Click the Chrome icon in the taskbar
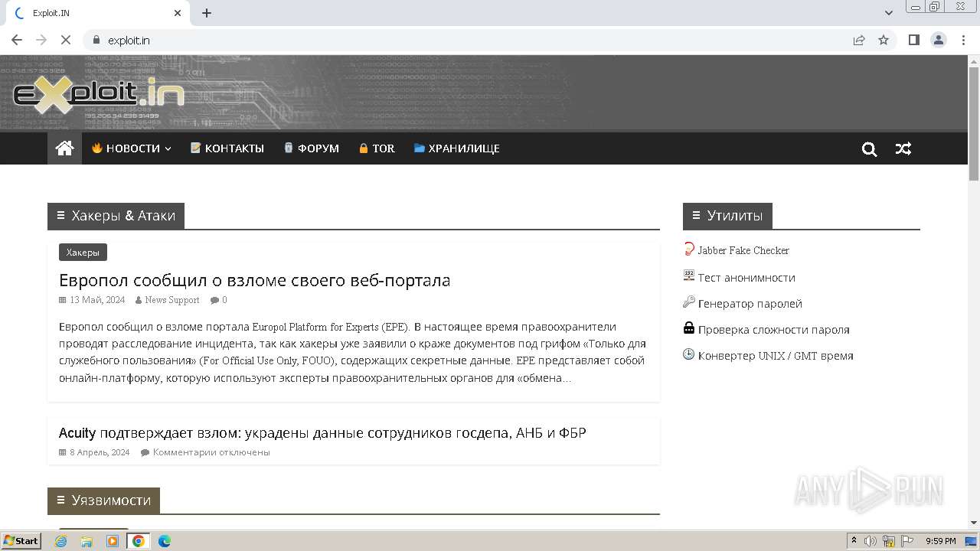Image resolution: width=980 pixels, height=551 pixels. point(139,541)
